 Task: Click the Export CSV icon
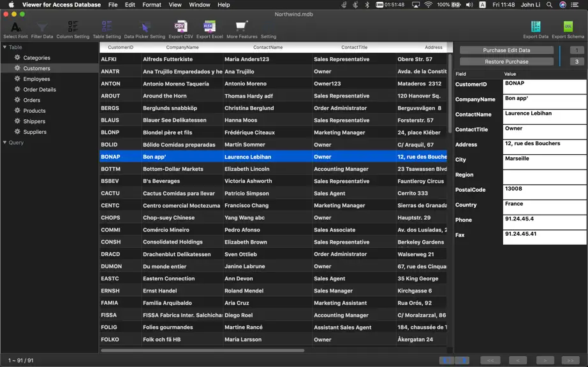[180, 27]
